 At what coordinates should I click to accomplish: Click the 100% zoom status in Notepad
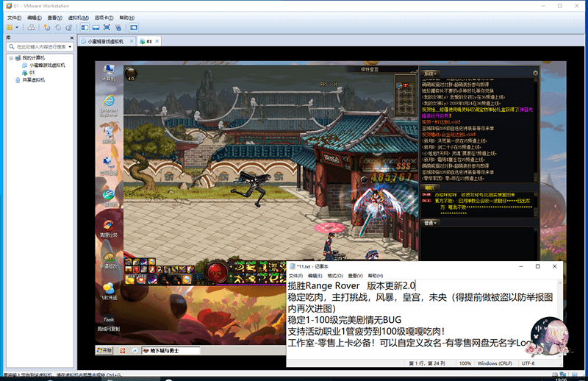[x=465, y=363]
